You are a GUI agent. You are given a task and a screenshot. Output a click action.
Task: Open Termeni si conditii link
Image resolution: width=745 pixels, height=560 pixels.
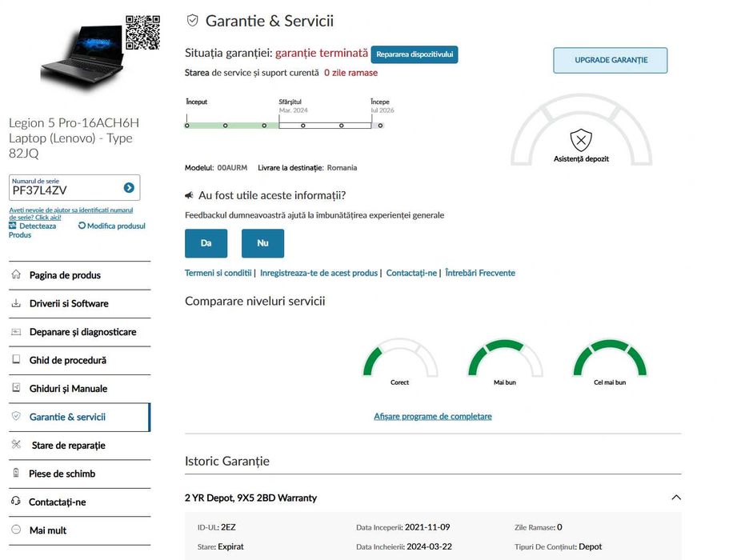tap(218, 273)
